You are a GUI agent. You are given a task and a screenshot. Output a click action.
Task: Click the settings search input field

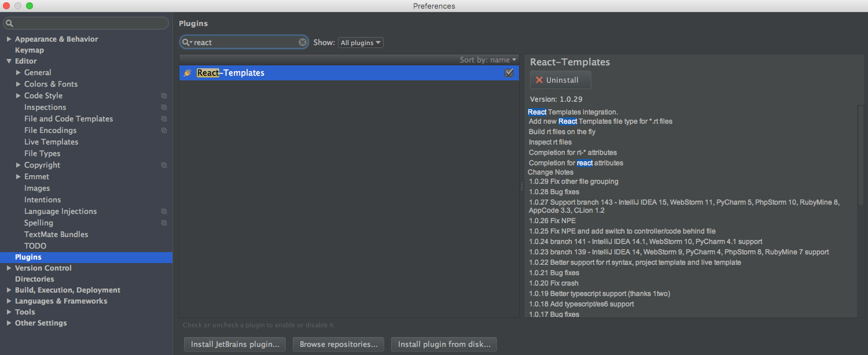point(86,23)
